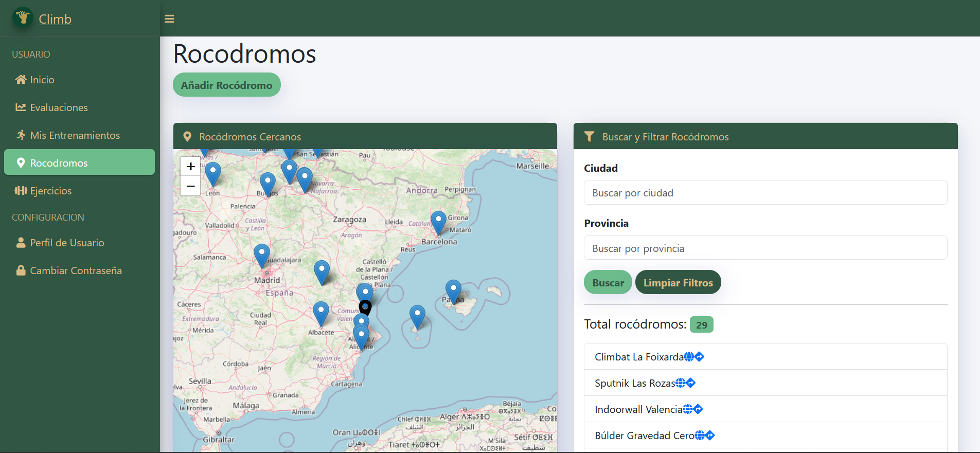Focus the Buscar por ciudad field
The image size is (980, 453).
[765, 193]
